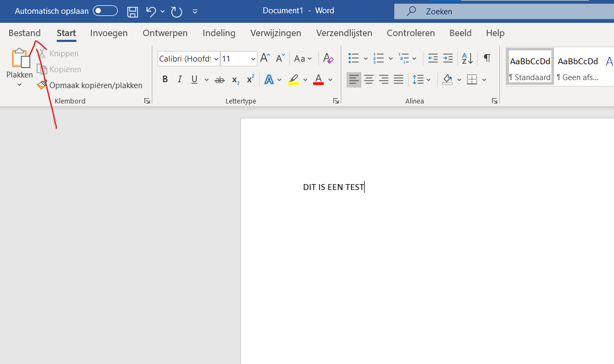The image size is (614, 364).
Task: Click the Plakken clipboard icon
Action: pos(20,58)
